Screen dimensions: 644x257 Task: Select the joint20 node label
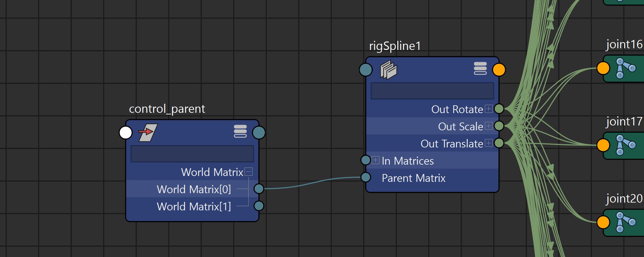coord(624,198)
